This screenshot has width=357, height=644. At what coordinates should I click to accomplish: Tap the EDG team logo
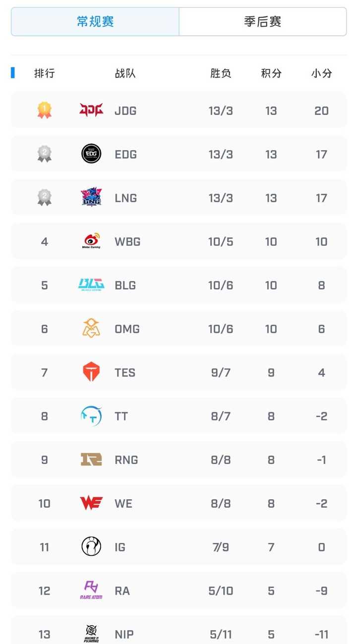point(91,154)
